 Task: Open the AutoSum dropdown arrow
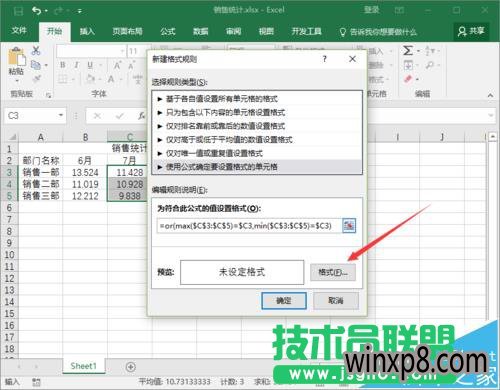419,51
